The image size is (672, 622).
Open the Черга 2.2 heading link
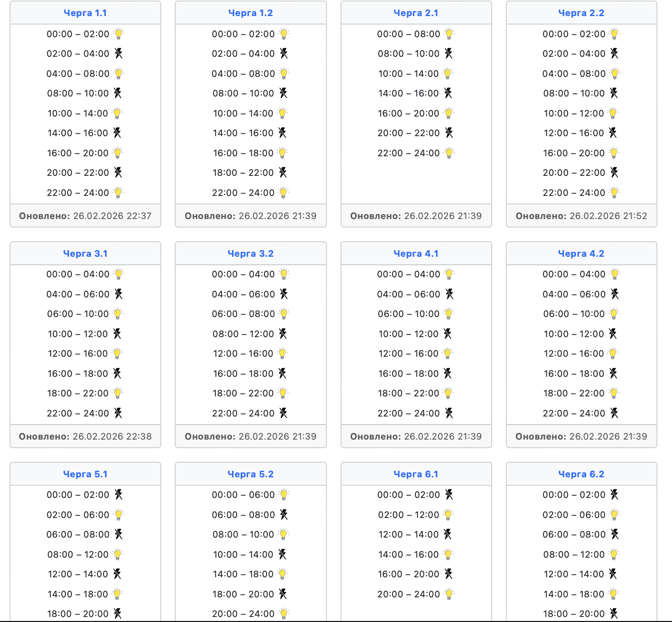coord(581,13)
